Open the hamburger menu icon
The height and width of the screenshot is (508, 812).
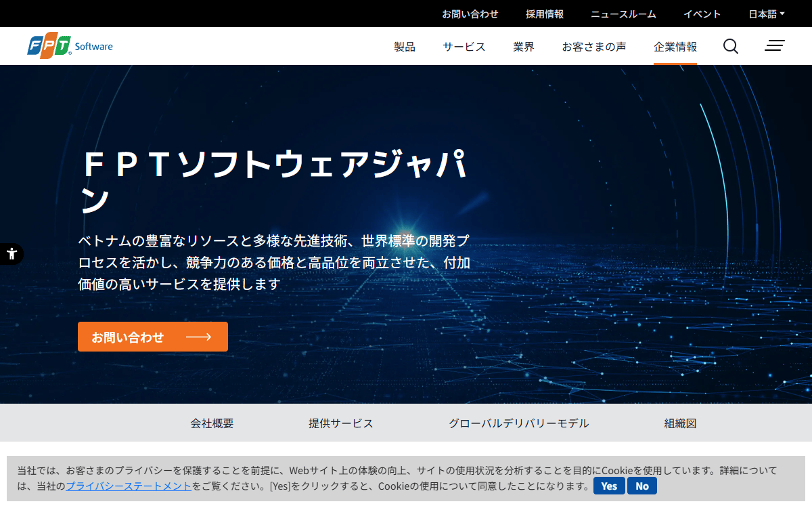775,46
